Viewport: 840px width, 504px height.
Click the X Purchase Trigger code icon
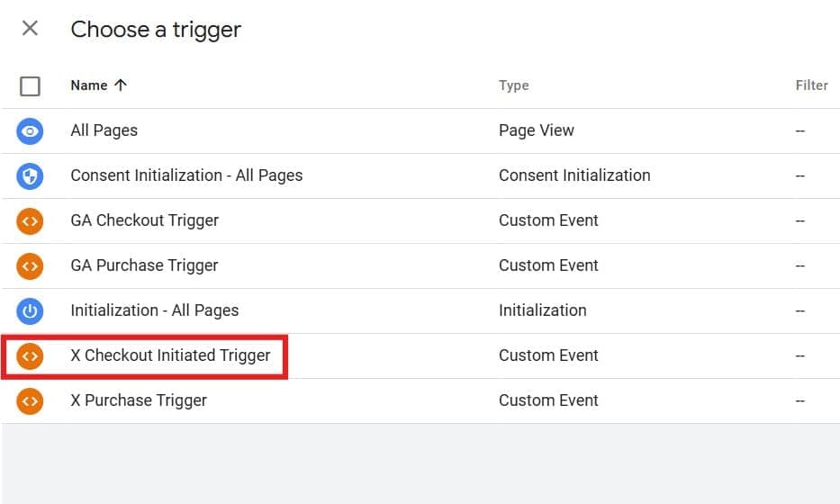[30, 400]
